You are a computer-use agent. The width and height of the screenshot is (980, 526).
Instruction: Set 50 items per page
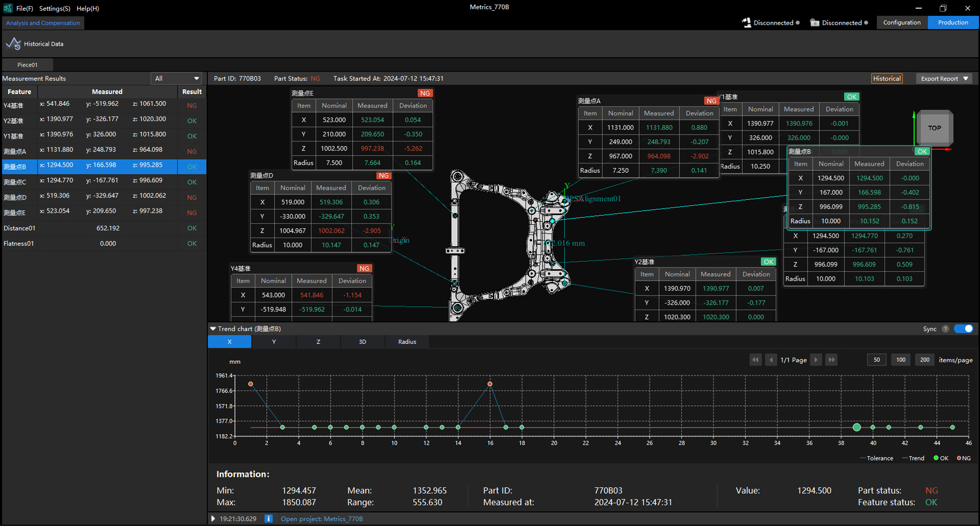(x=876, y=360)
